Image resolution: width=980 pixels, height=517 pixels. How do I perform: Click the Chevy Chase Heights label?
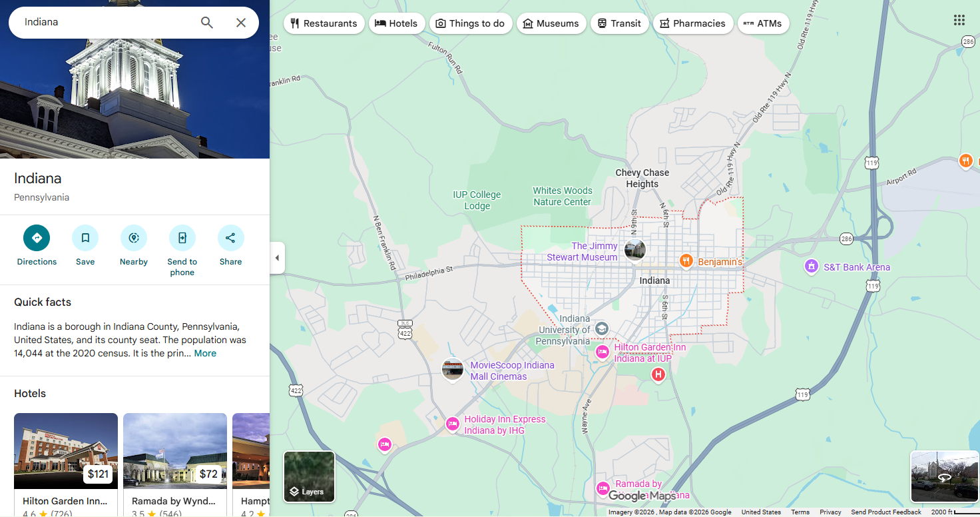coord(642,179)
